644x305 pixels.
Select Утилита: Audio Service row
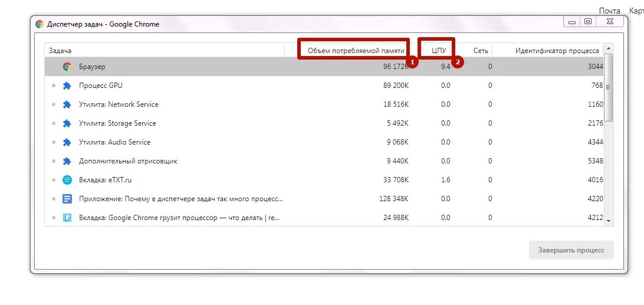324,142
